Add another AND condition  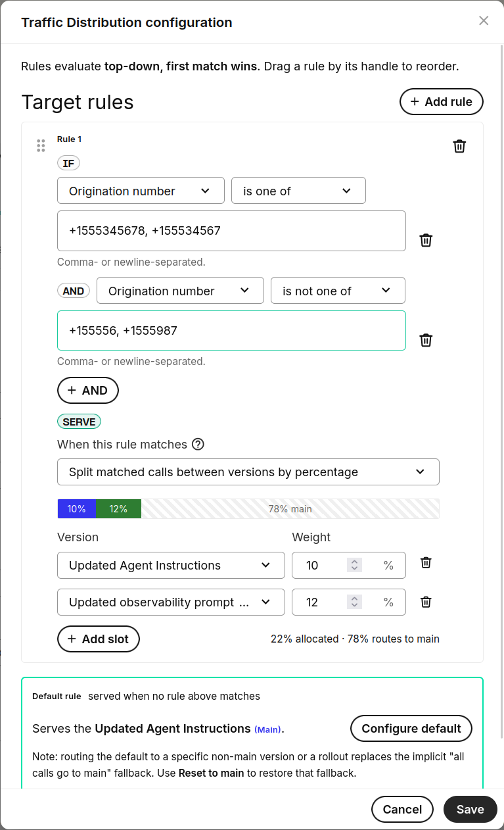click(88, 390)
